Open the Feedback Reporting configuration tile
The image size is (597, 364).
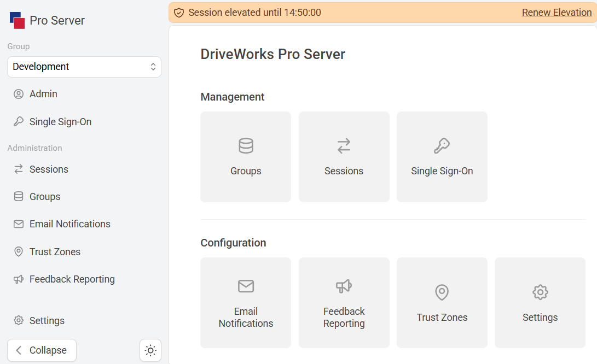(x=344, y=303)
